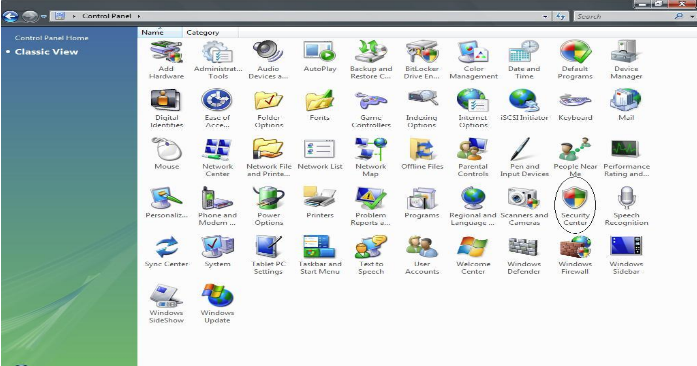Open the Folder Options icon
This screenshot has width=697, height=366.
click(x=268, y=109)
